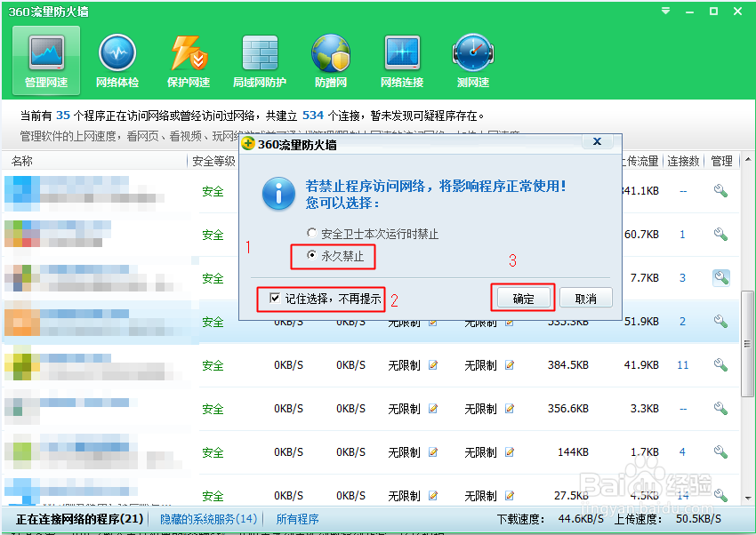
Task: Click the vertical scrollbar thumb
Action: pos(748,343)
